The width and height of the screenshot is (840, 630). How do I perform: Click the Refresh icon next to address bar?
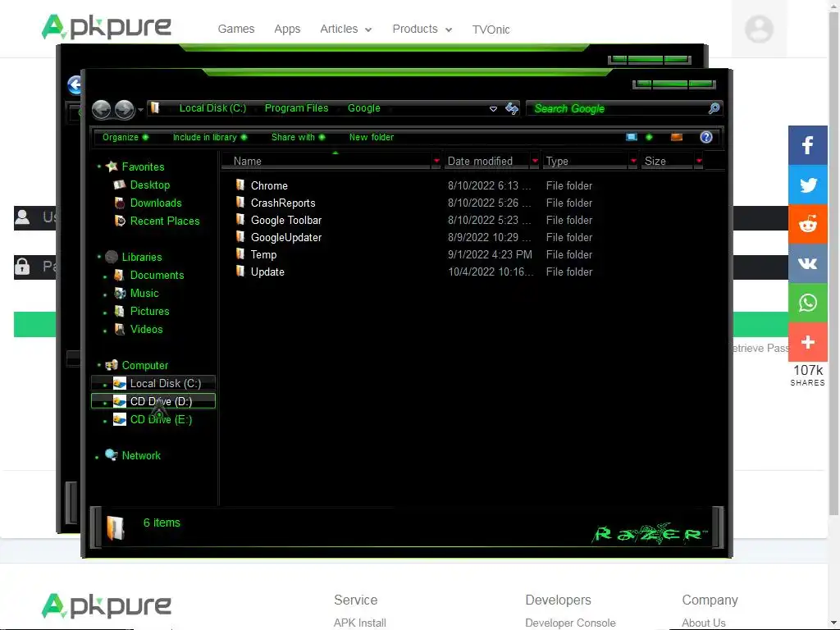(512, 109)
